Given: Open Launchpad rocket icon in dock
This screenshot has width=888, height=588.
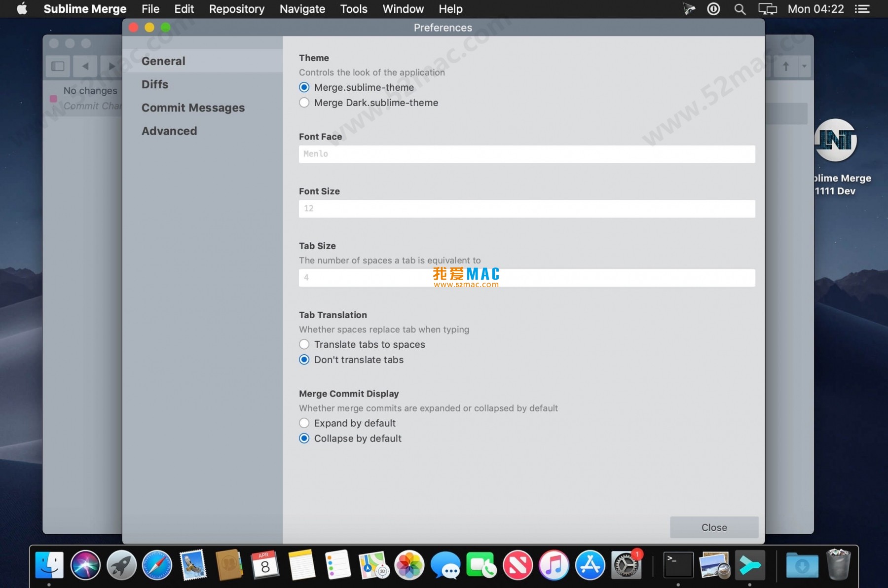Looking at the screenshot, I should pos(121,565).
